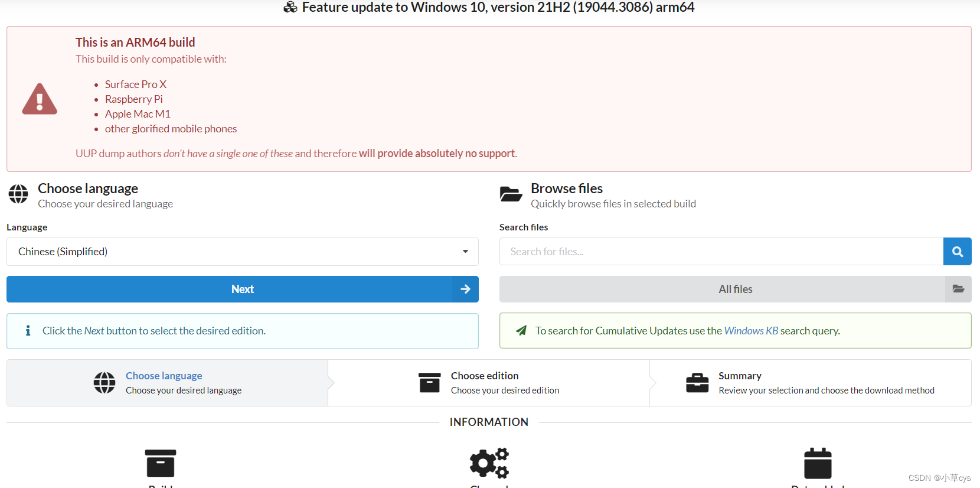Click the 'Feature update to Windows 10' title
980x488 pixels.
pyautogui.click(x=498, y=7)
